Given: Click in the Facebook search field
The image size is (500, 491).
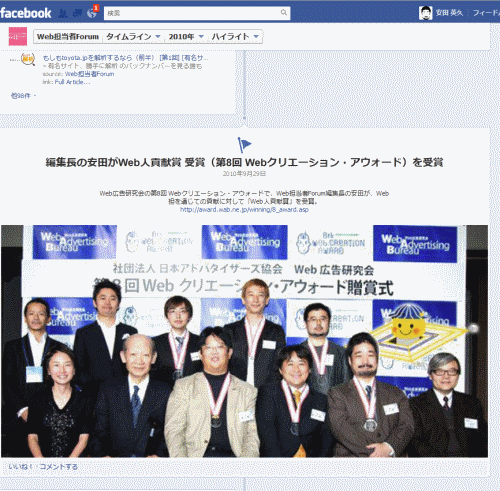Looking at the screenshot, I should pos(192,13).
